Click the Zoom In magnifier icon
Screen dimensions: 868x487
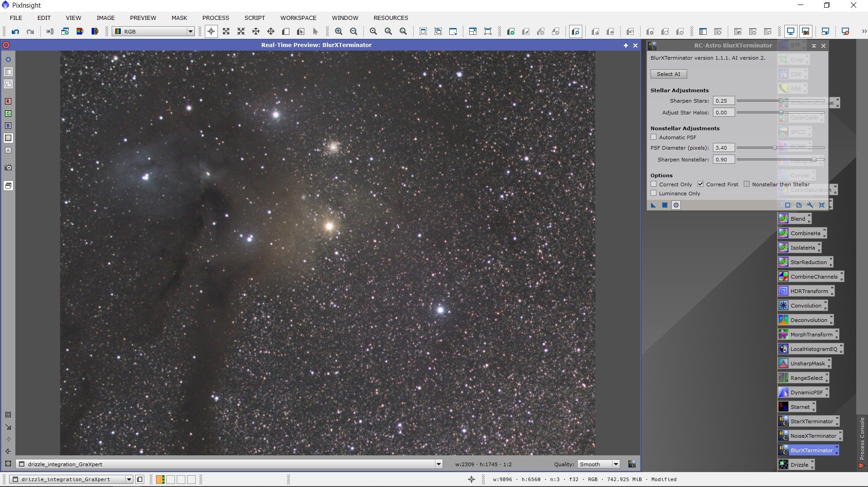coord(339,31)
